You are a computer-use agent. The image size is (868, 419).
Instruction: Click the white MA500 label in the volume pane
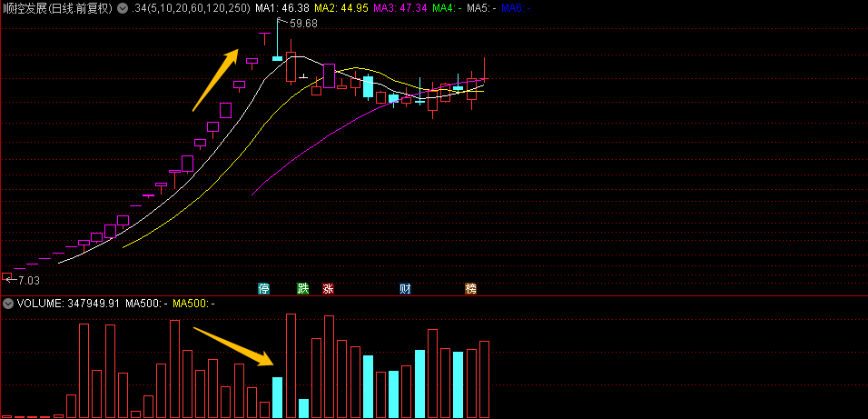pyautogui.click(x=147, y=304)
